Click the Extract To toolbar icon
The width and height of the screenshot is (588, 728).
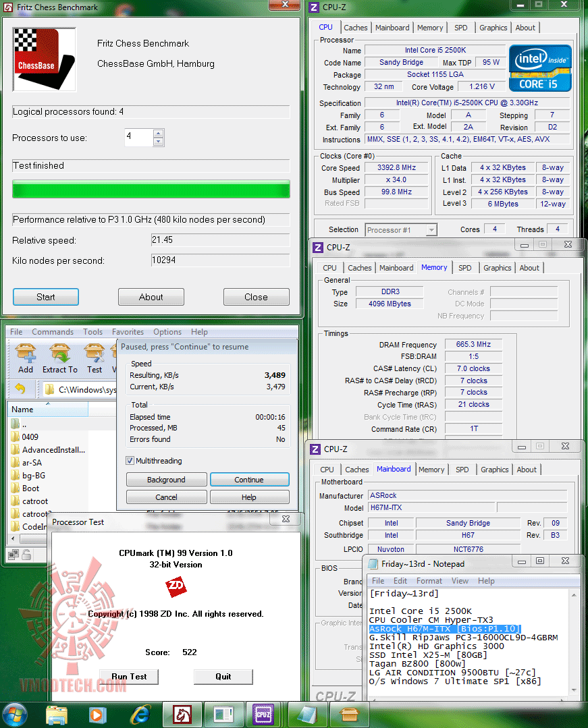(60, 358)
